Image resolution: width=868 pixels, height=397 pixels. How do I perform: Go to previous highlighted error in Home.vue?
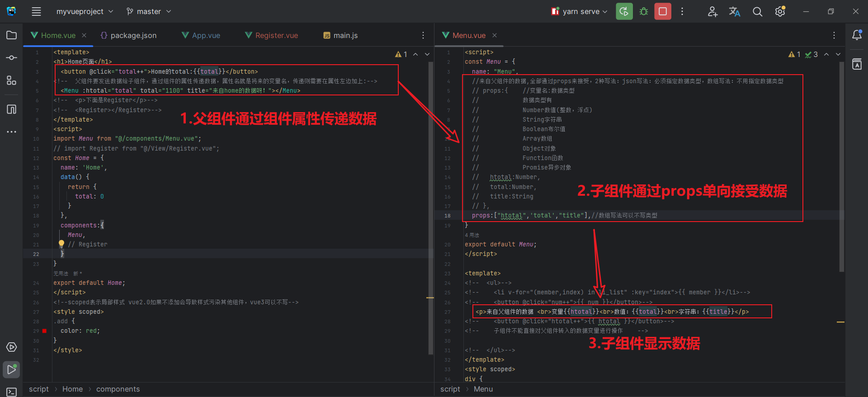pos(415,54)
